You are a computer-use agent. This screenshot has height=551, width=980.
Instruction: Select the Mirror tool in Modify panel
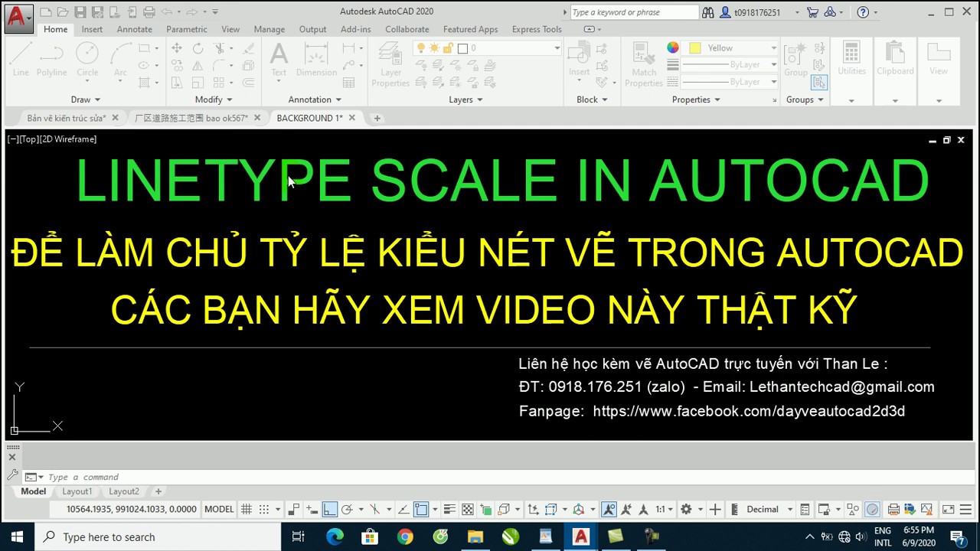pos(198,66)
